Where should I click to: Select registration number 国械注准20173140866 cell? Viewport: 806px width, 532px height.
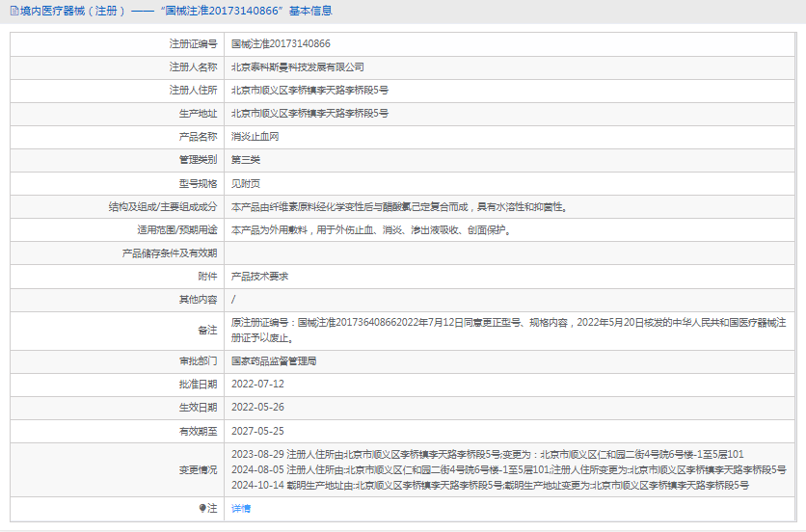[281, 43]
